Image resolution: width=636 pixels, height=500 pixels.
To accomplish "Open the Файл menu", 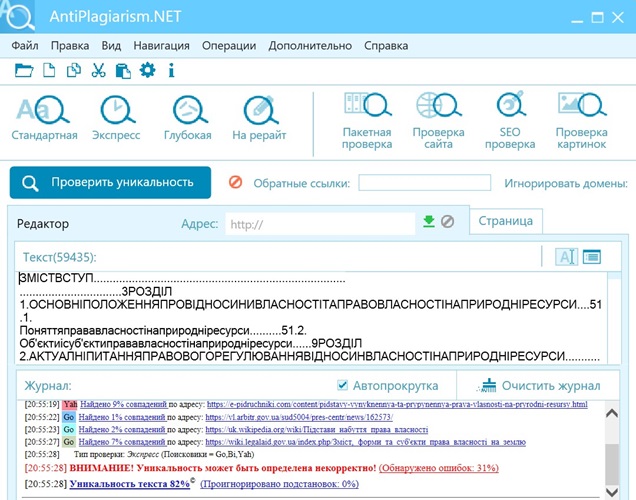I will (25, 45).
